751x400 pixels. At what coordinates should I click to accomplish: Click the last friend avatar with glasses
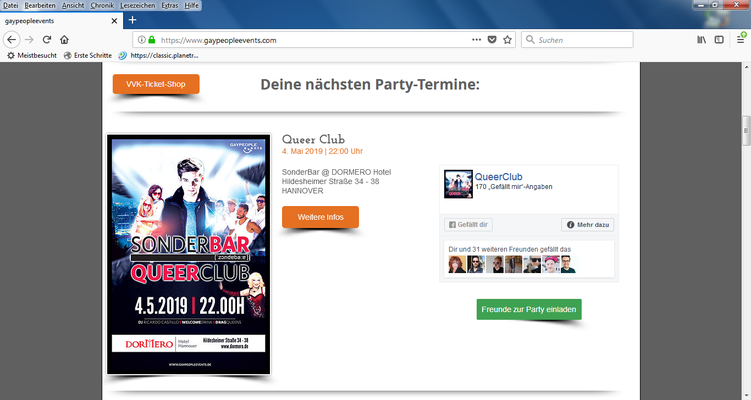coord(568,264)
